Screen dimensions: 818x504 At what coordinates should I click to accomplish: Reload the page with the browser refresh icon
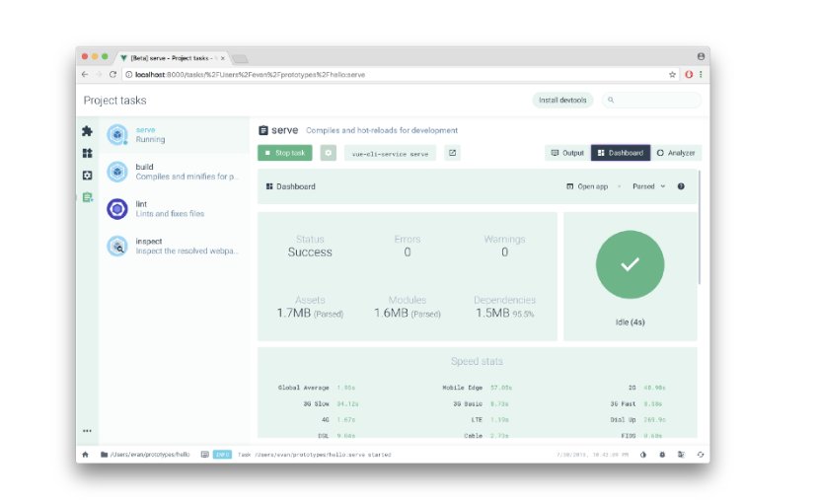click(x=112, y=75)
